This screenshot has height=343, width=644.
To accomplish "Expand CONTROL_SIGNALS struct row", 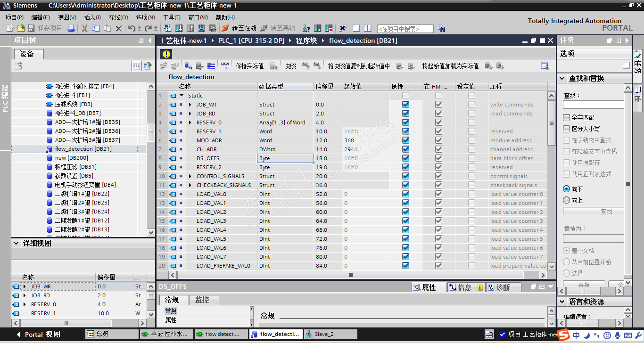I will tap(190, 176).
